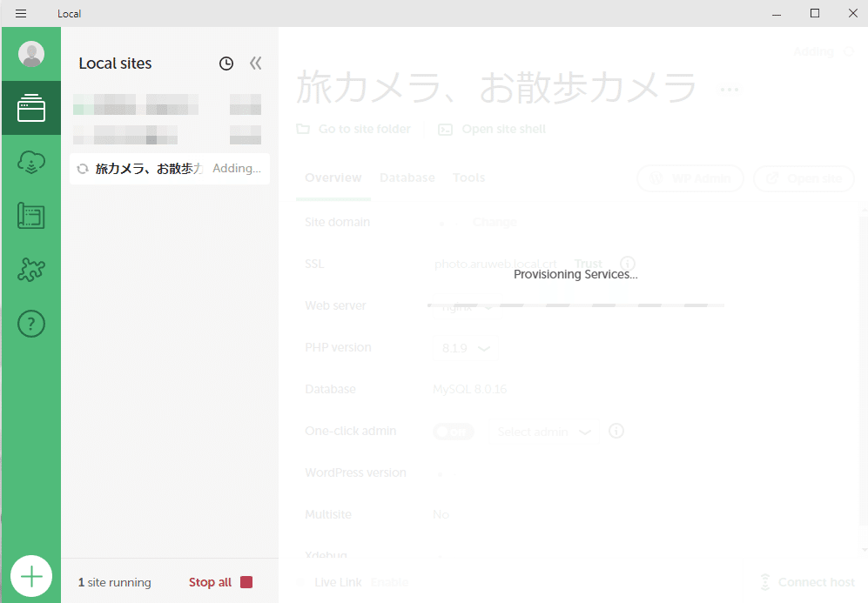Open the hamburger menu
The height and width of the screenshot is (603, 868).
pyautogui.click(x=21, y=13)
